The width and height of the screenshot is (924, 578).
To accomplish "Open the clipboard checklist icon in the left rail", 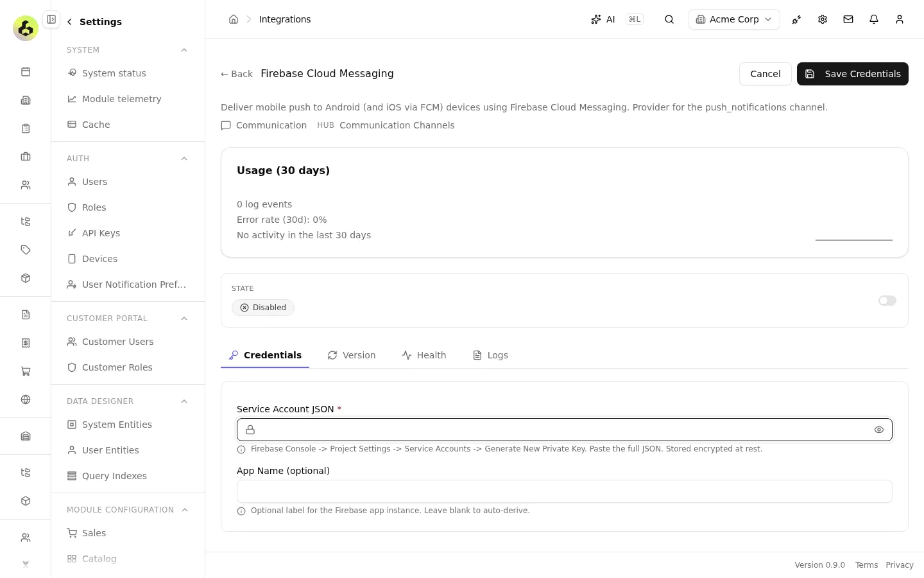I will (26, 128).
